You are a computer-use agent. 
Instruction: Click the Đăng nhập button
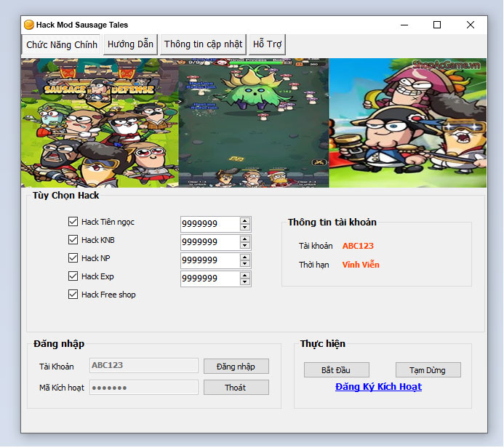pyautogui.click(x=236, y=367)
